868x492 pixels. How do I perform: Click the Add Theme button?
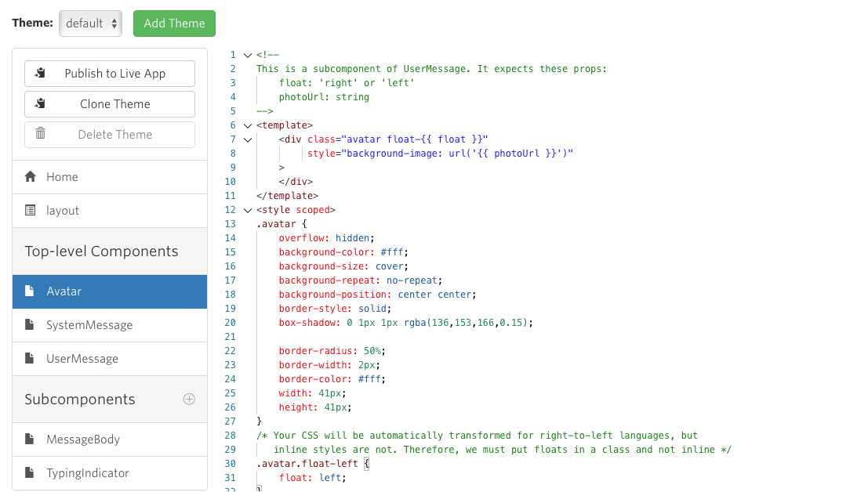coord(174,24)
